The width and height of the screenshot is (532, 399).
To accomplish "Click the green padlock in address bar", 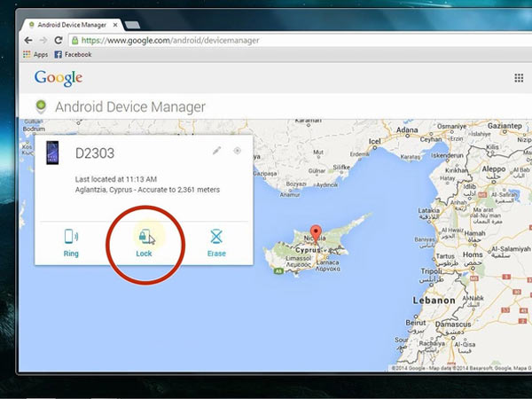I will coord(75,41).
